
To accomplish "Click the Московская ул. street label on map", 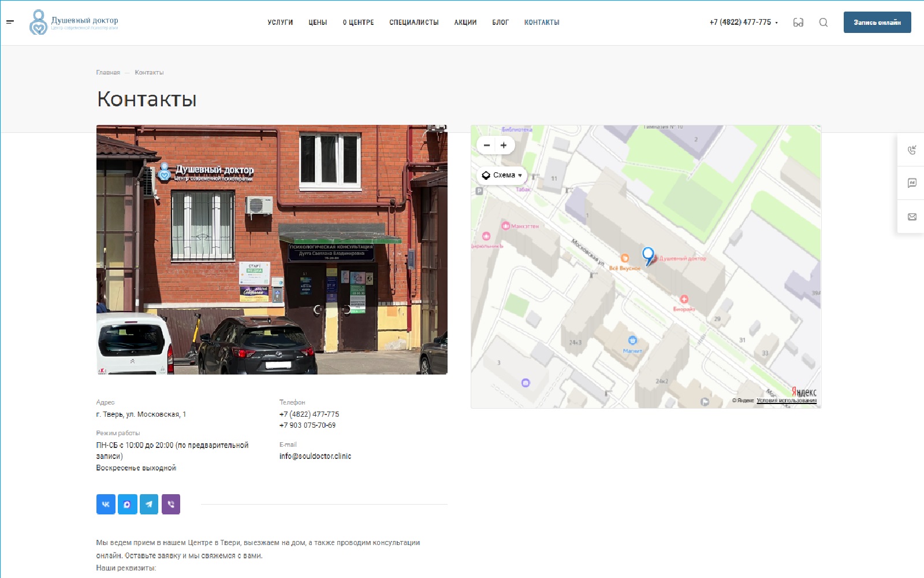I will [588, 252].
